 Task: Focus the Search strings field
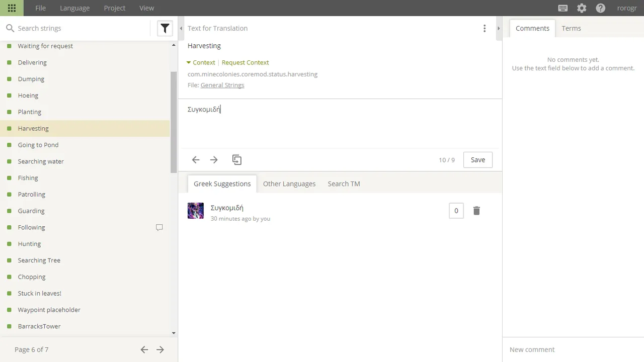pyautogui.click(x=80, y=28)
